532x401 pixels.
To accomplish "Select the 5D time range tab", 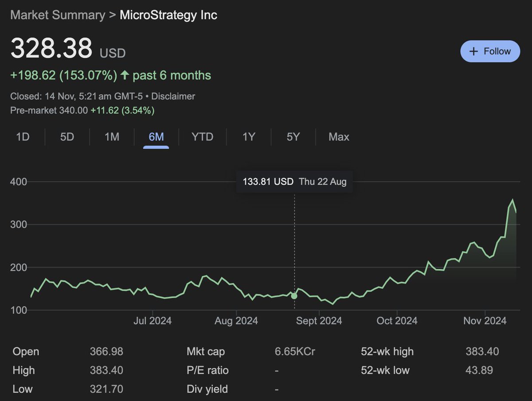I will point(67,137).
